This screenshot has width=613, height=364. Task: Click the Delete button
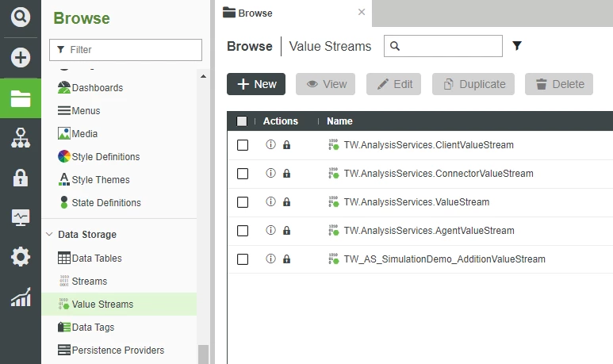[559, 84]
